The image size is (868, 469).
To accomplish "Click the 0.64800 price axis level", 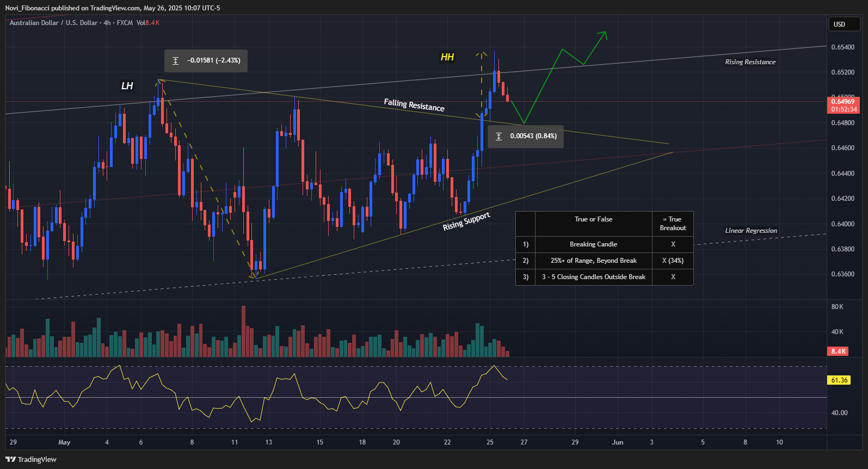I will (x=843, y=123).
